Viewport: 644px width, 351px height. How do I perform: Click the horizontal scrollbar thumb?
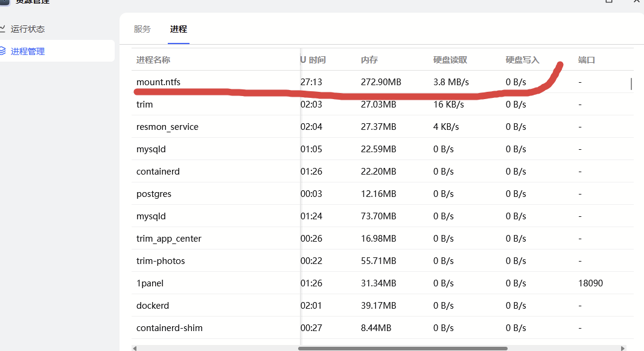[403, 348]
